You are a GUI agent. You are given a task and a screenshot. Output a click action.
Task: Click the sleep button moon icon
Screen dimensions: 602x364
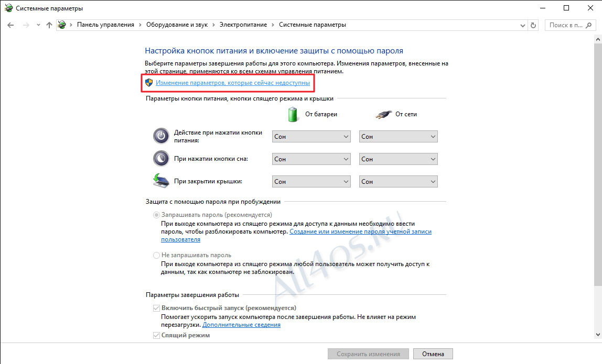(161, 158)
